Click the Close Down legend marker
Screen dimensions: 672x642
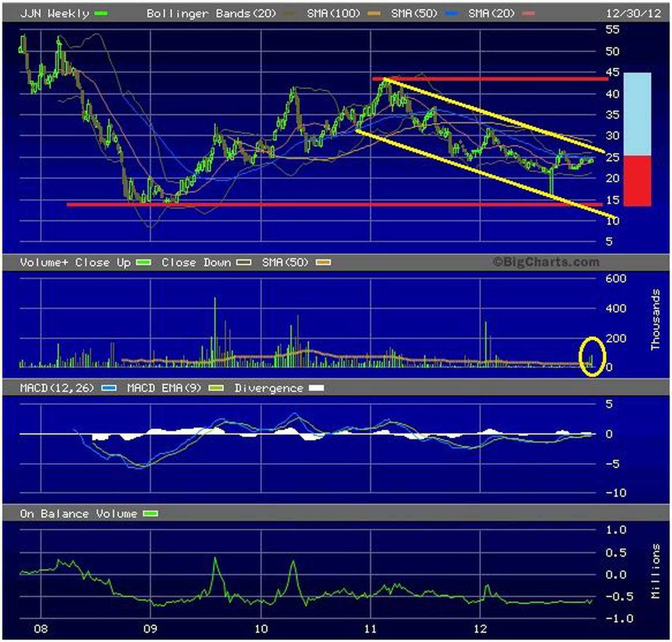click(x=243, y=263)
